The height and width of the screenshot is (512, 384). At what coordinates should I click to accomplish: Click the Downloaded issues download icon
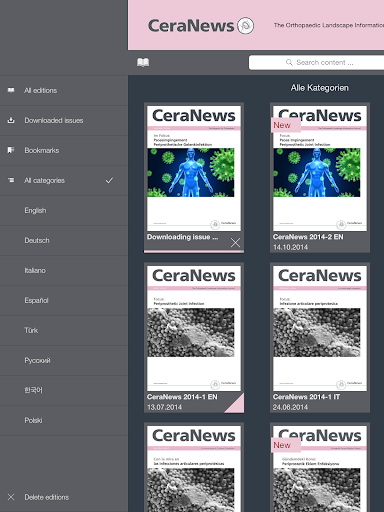click(x=11, y=120)
